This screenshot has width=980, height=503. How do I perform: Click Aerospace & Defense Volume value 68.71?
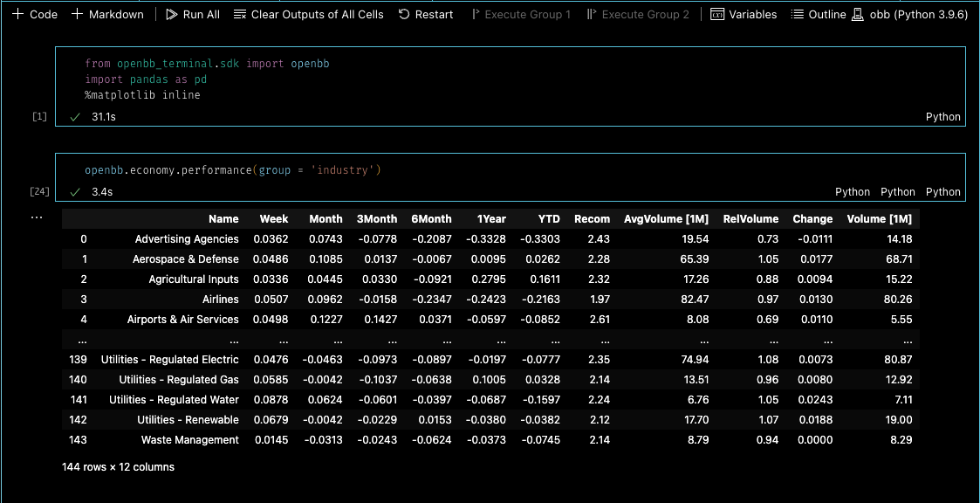point(899,259)
